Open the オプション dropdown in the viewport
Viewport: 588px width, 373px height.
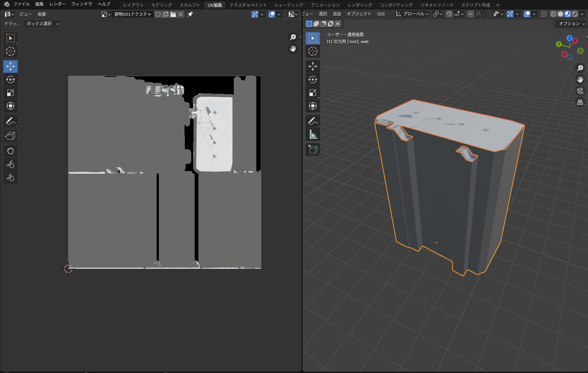point(571,24)
